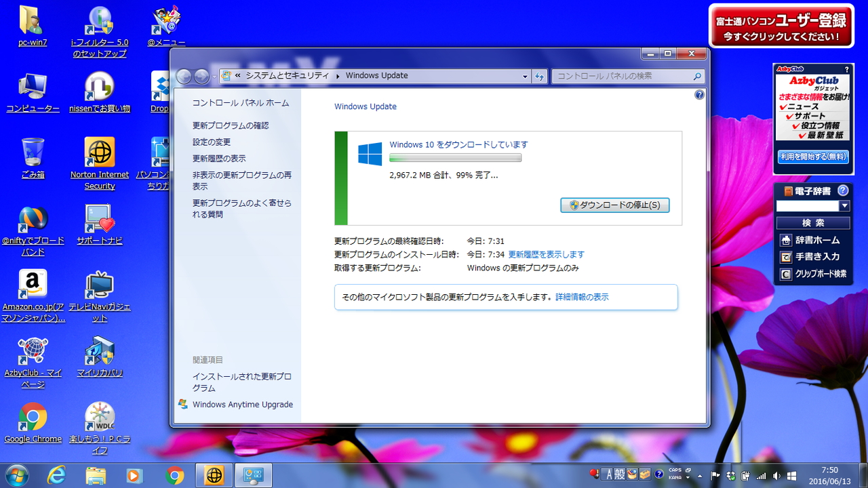Screen dimensions: 868x488
Task: Click the Windows 10 download progress bar
Action: [x=454, y=157]
